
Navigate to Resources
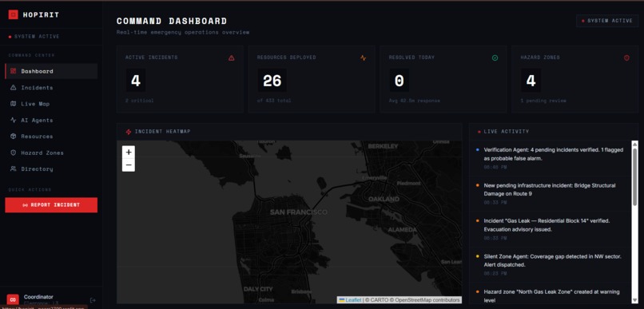51,137
